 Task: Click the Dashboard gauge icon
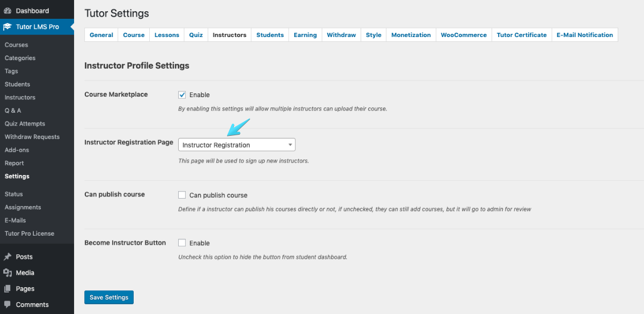(8, 11)
